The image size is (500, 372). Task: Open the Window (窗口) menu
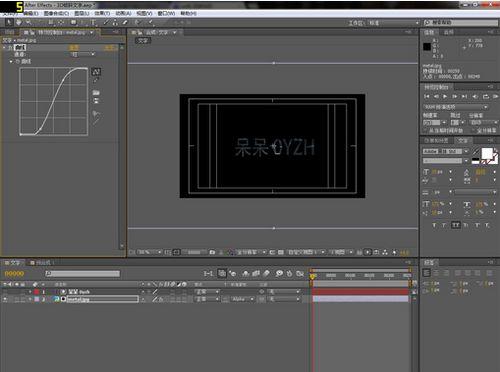click(166, 13)
